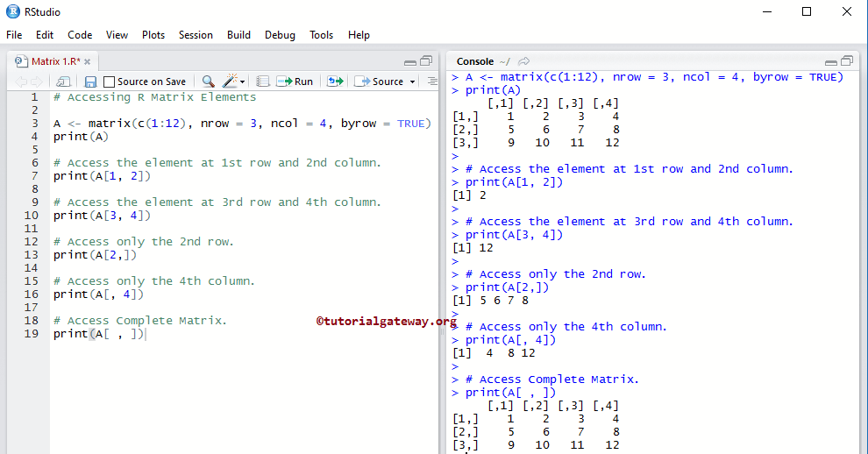Click 'print(A[, 4])' on editor line 16
The width and height of the screenshot is (868, 454).
click(x=98, y=294)
